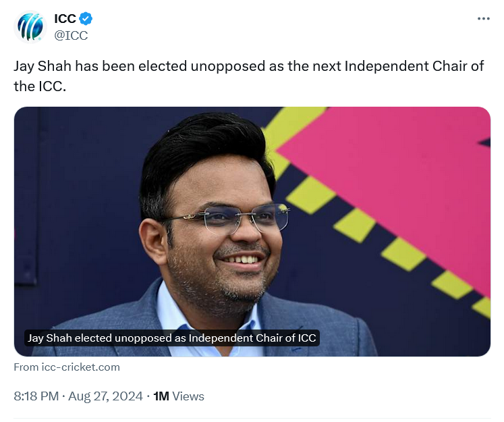504x422 pixels.
Task: Open the tweet's more options menu
Action: pyautogui.click(x=483, y=19)
